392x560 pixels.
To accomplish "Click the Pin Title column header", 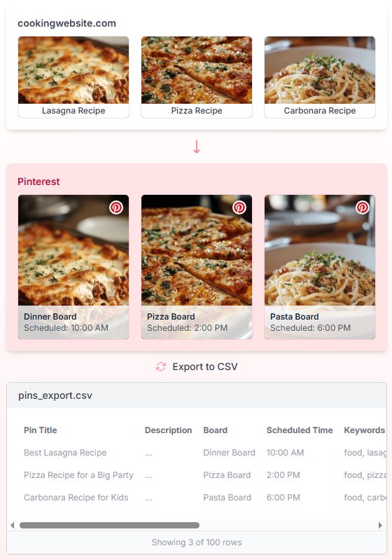I will pyautogui.click(x=41, y=430).
